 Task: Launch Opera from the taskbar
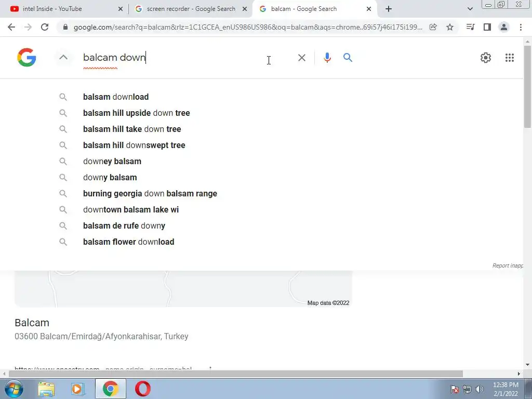tap(143, 389)
